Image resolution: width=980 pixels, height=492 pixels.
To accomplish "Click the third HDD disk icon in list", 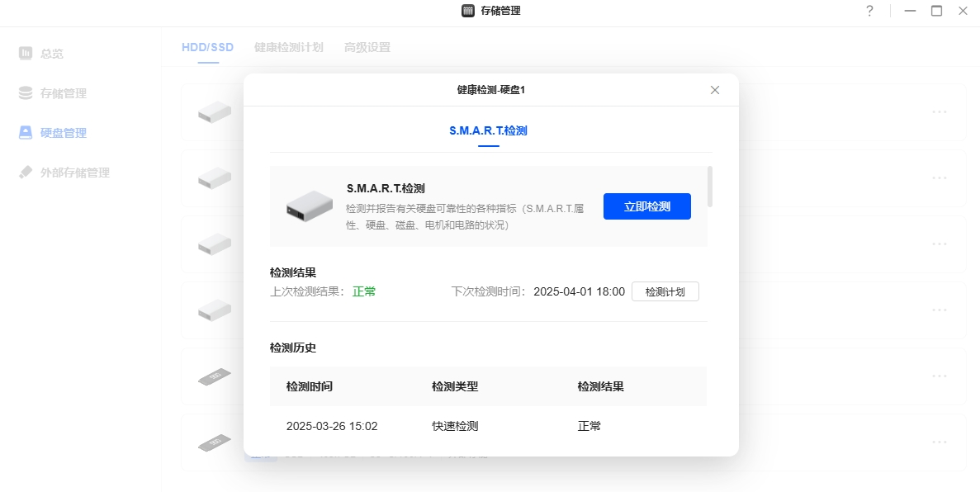I will 215,244.
